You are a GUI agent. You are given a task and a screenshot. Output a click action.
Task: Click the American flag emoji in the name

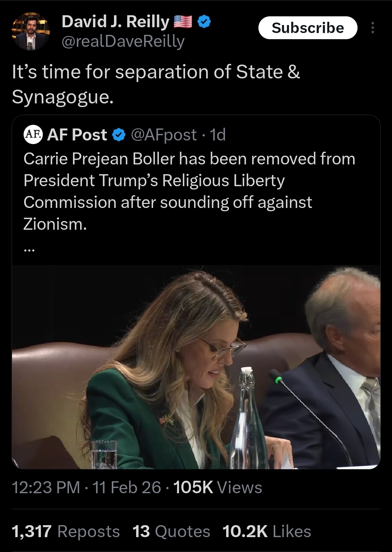pyautogui.click(x=183, y=22)
